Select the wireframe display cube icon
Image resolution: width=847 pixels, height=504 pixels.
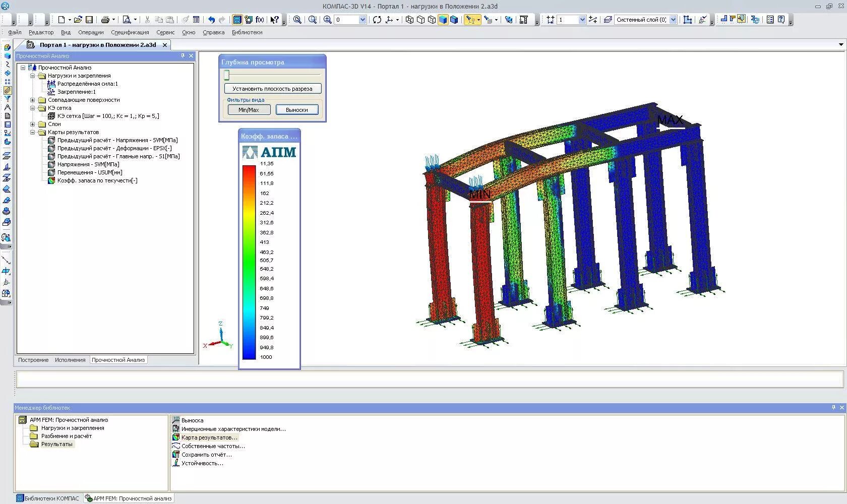tap(409, 20)
